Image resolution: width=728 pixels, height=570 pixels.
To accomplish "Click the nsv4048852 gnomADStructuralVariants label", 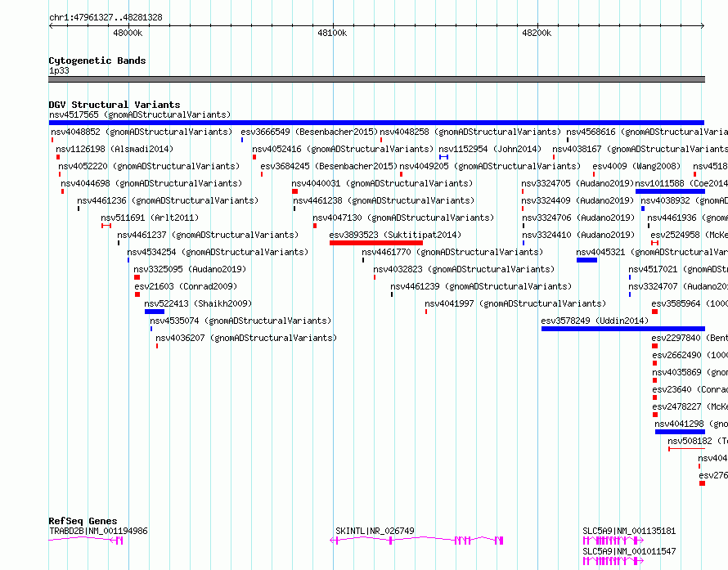I will (142, 132).
